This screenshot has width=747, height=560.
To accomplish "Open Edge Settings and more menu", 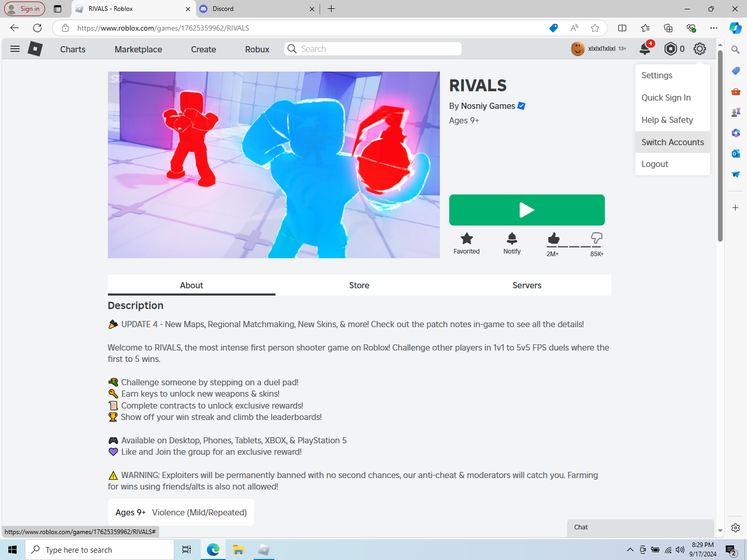I will coord(714,28).
